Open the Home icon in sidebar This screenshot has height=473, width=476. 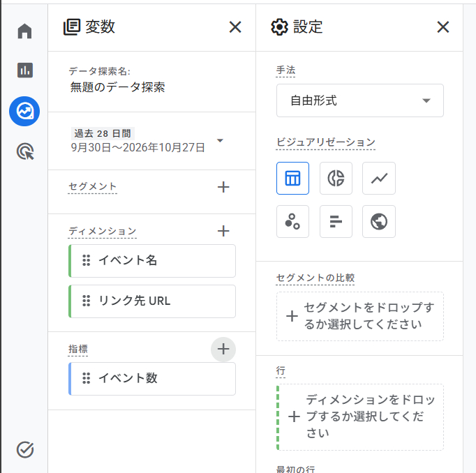pos(24,31)
